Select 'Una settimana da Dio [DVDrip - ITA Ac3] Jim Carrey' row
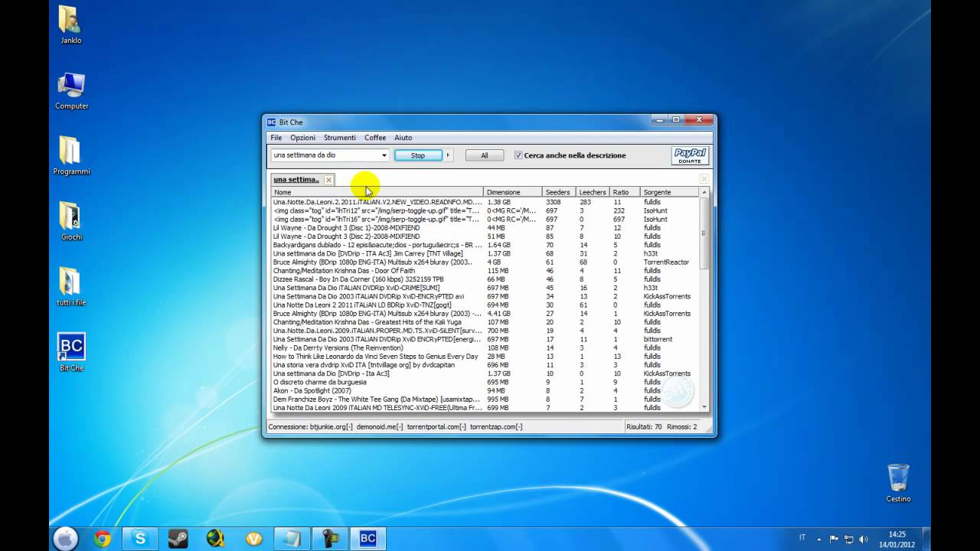The image size is (980, 551). coord(486,253)
